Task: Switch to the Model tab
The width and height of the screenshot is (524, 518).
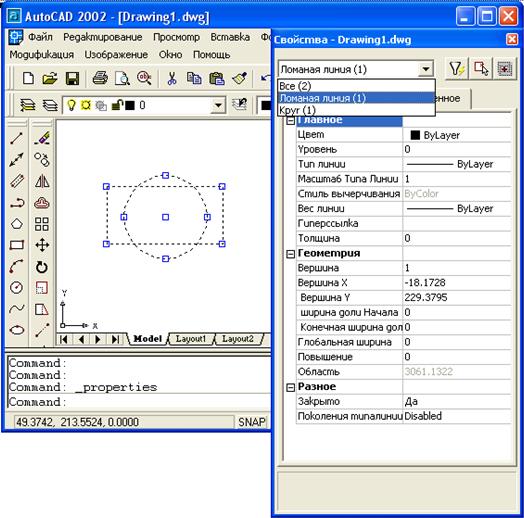Action: (x=147, y=339)
